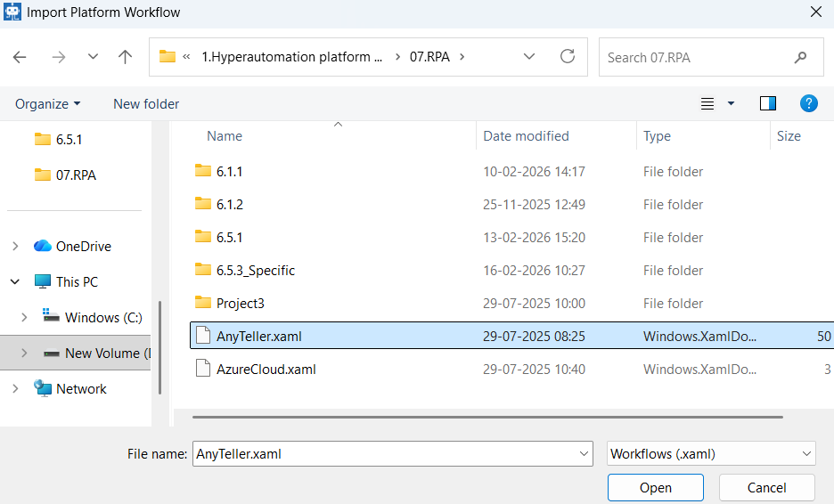Image resolution: width=834 pixels, height=504 pixels.
Task: Click the Forward navigation arrow
Action: 59,57
